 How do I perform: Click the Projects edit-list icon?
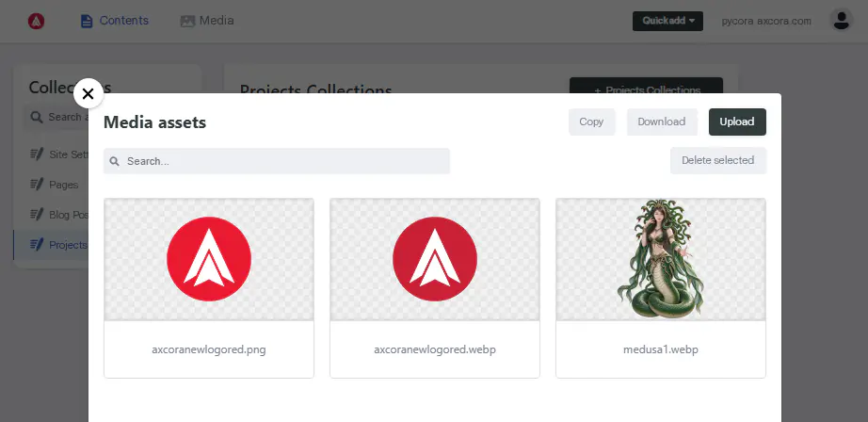[37, 244]
